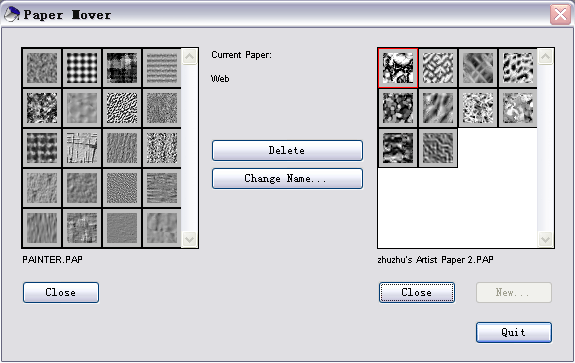Image resolution: width=575 pixels, height=363 pixels.
Task: Click up arrow of left library scrollbar
Action: [190, 56]
